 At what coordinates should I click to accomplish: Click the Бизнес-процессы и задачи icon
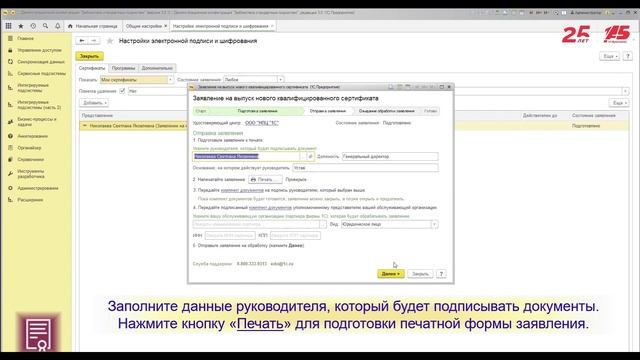coord(10,122)
